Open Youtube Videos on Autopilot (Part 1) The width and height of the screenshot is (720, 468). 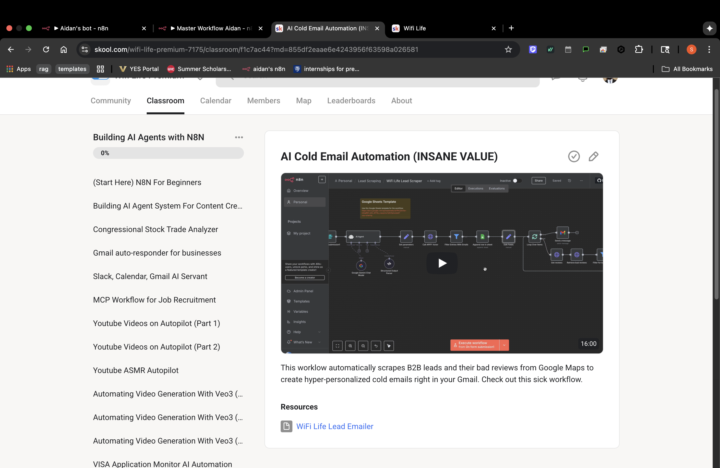(157, 323)
